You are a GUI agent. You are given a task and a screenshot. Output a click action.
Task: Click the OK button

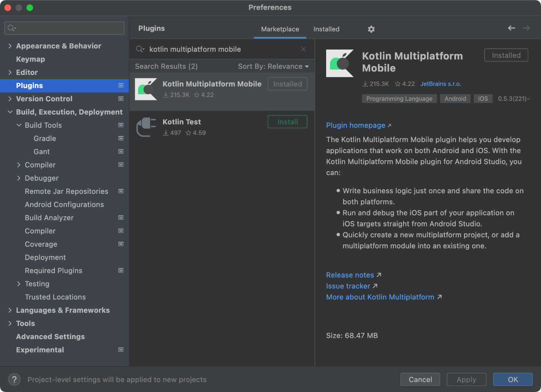(513, 379)
